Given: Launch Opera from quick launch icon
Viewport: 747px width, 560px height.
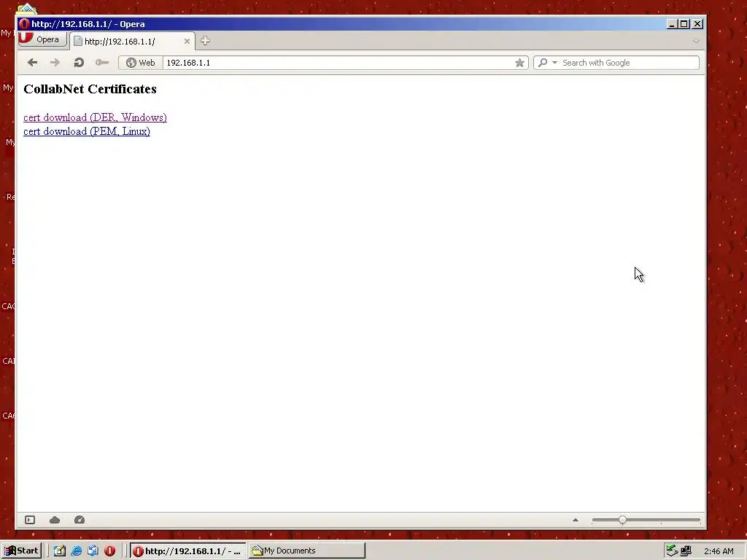Looking at the screenshot, I should [109, 551].
